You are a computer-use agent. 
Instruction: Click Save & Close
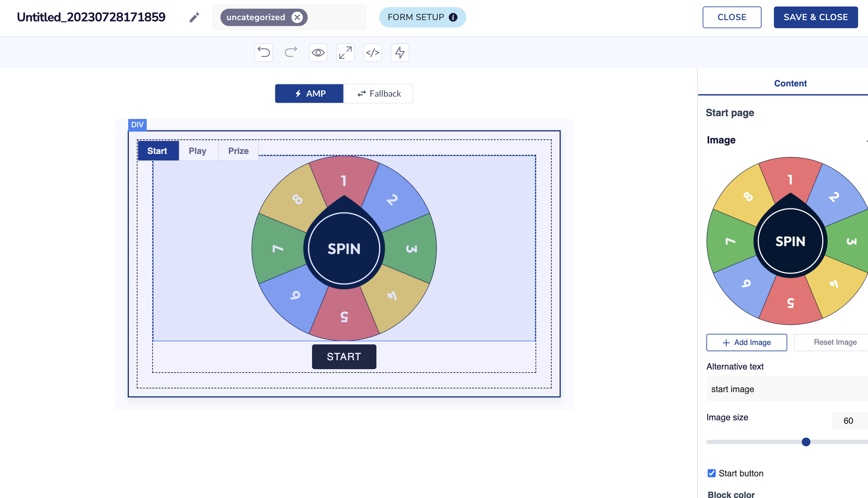(815, 17)
